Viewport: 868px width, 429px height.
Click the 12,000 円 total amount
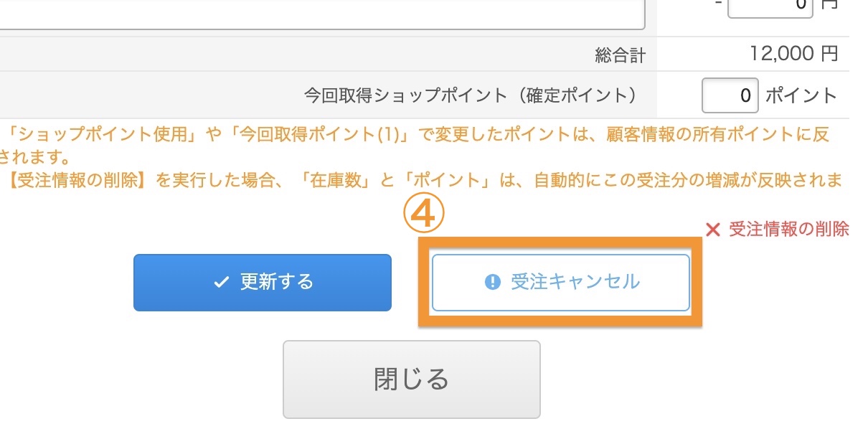coord(794,54)
